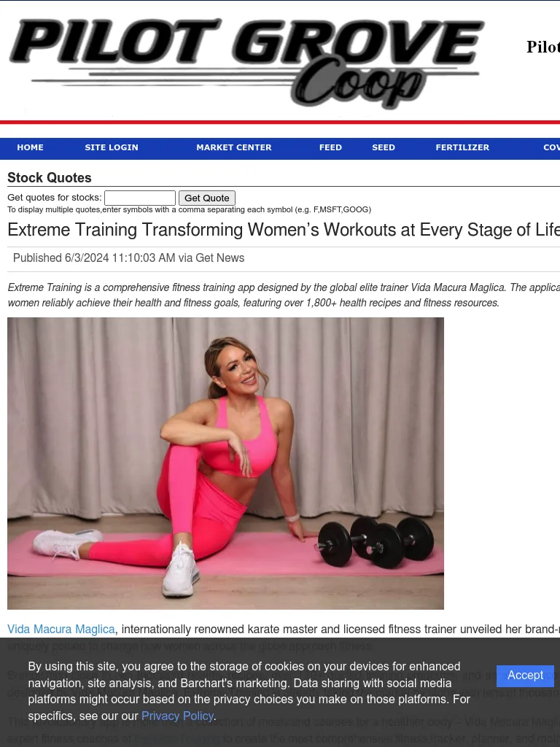Click the Stock Quotes section heading
The height and width of the screenshot is (747, 560).
point(50,178)
